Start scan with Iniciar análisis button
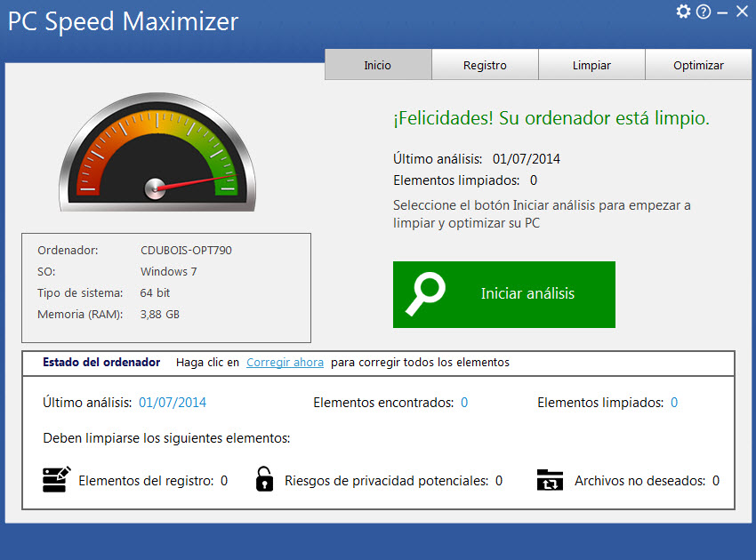Image resolution: width=756 pixels, height=560 pixels. click(503, 294)
